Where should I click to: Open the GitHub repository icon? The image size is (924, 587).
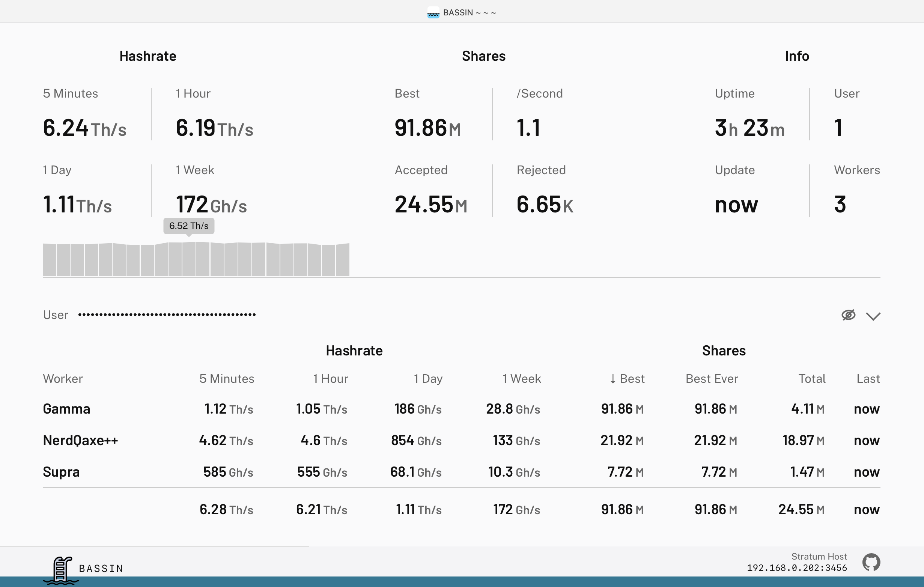pyautogui.click(x=871, y=563)
